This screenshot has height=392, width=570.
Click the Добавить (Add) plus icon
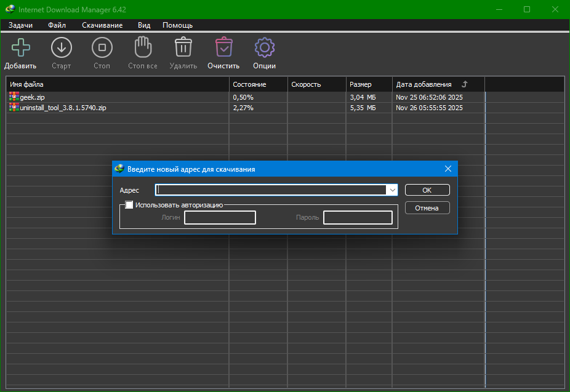pos(20,47)
